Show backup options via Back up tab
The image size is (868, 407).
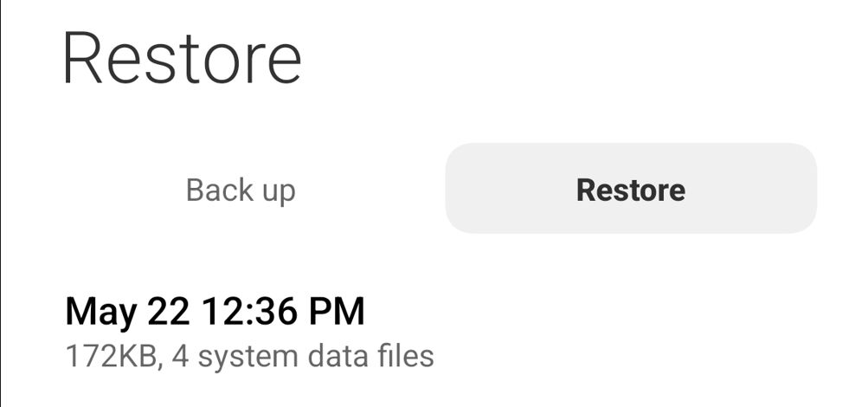click(241, 190)
